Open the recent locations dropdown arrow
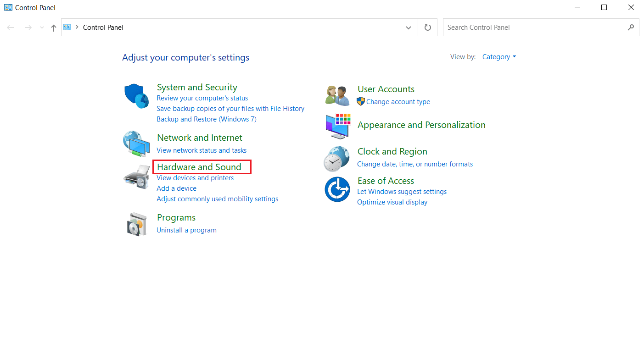This screenshot has width=644, height=337. 42,28
